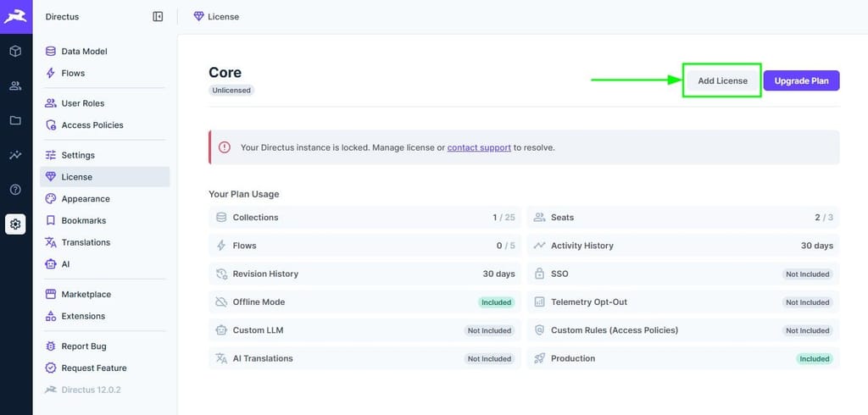This screenshot has width=868, height=415.
Task: Click the Activity History 30 days value
Action: [816, 246]
